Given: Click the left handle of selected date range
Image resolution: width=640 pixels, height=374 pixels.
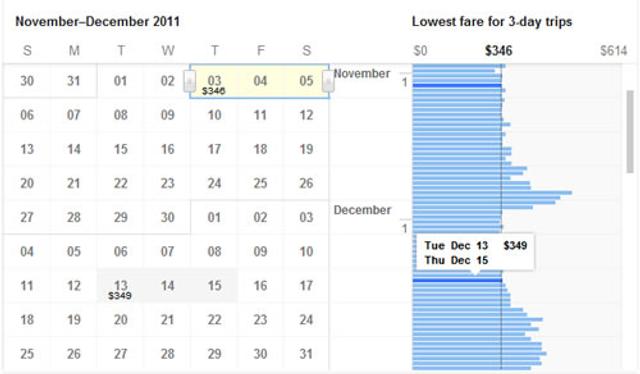Looking at the screenshot, I should [189, 81].
